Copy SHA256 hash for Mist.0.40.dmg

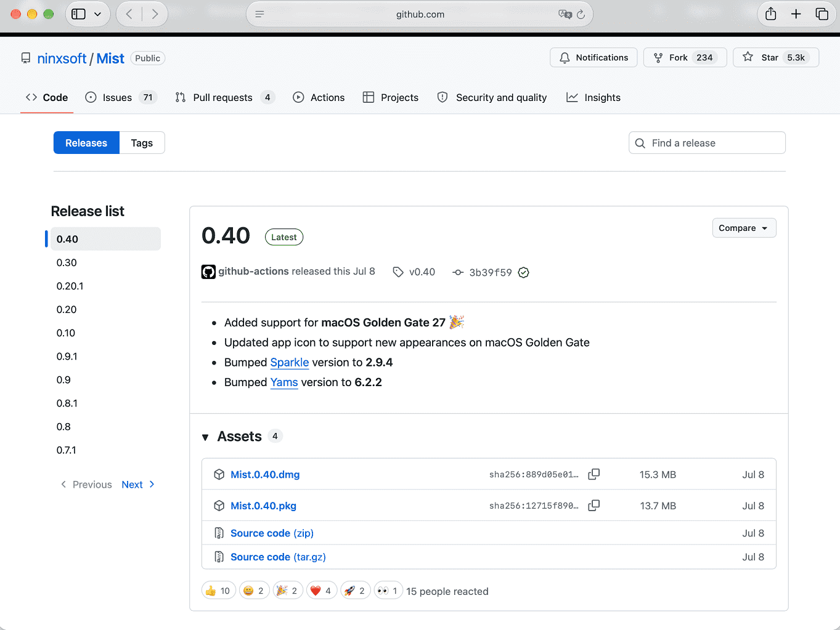[x=594, y=474]
